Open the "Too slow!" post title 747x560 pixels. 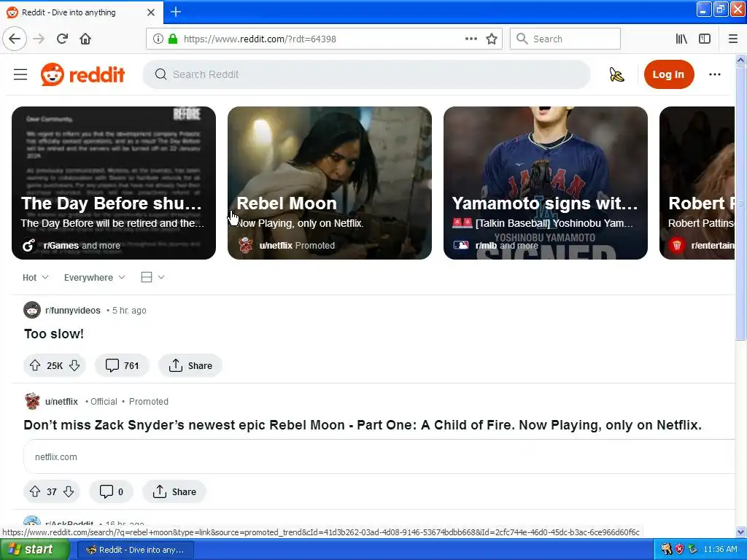54,334
